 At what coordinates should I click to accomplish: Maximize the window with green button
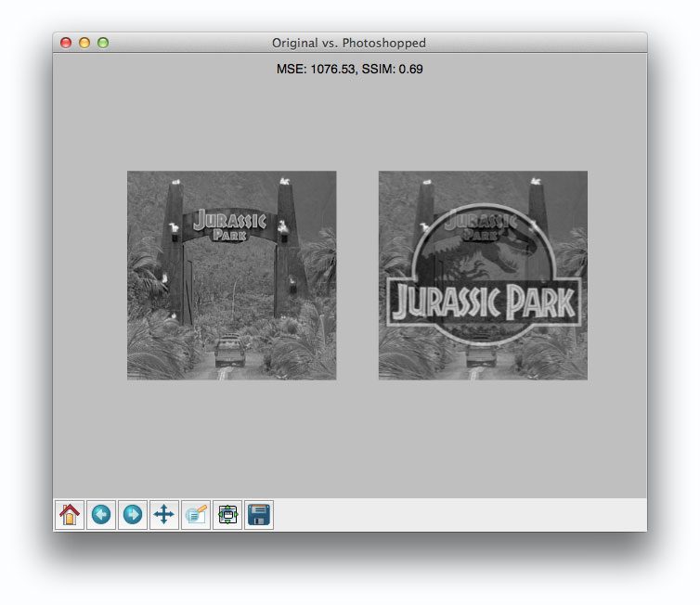(103, 43)
